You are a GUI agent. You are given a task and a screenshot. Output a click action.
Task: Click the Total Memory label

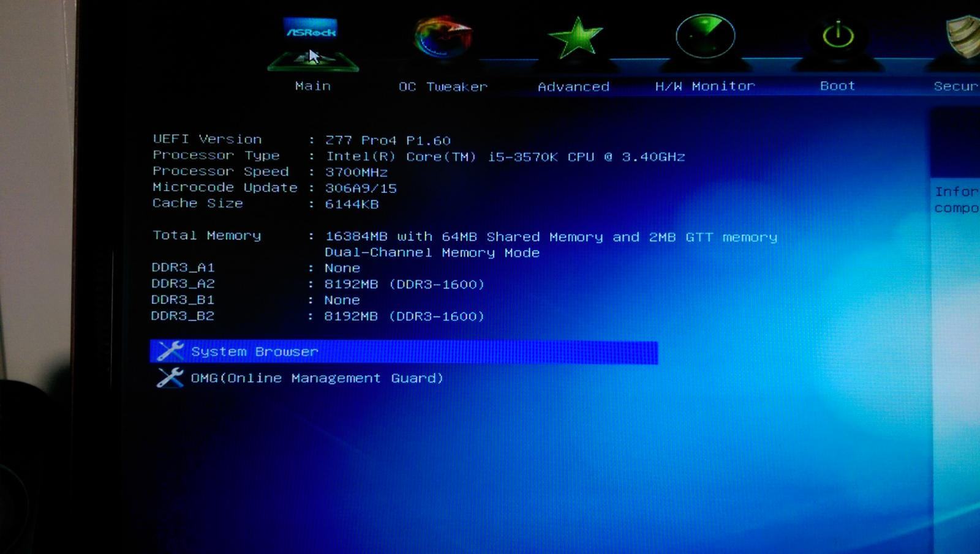[206, 236]
